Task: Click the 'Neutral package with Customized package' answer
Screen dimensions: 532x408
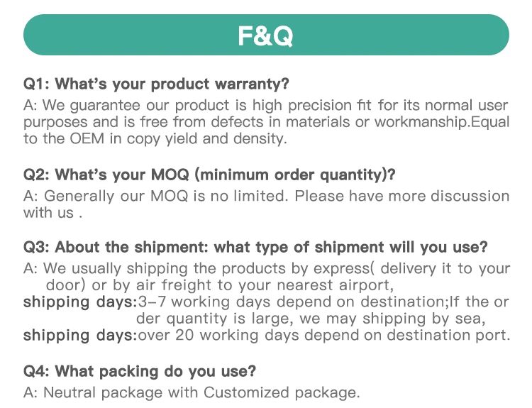Action: 192,392
